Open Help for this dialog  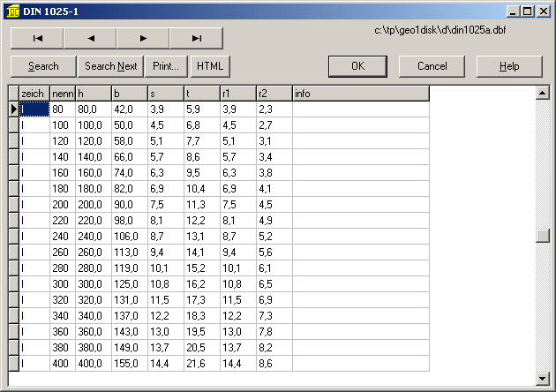509,66
